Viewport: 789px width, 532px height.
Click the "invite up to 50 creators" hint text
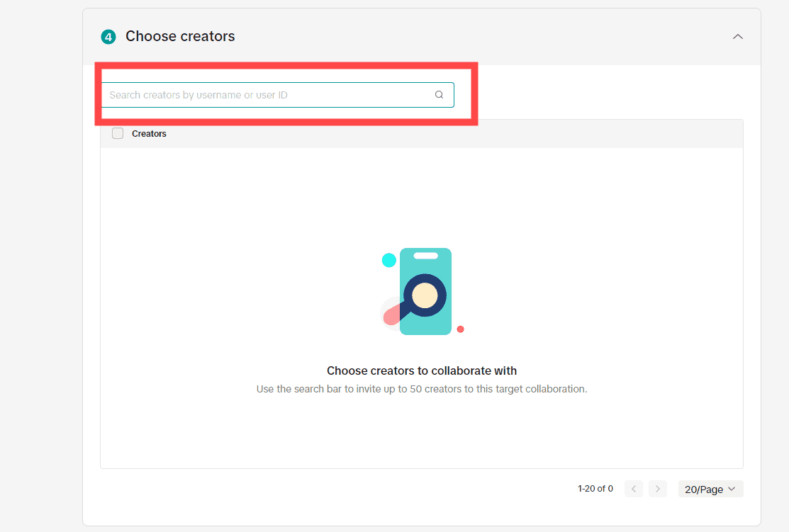tap(422, 389)
